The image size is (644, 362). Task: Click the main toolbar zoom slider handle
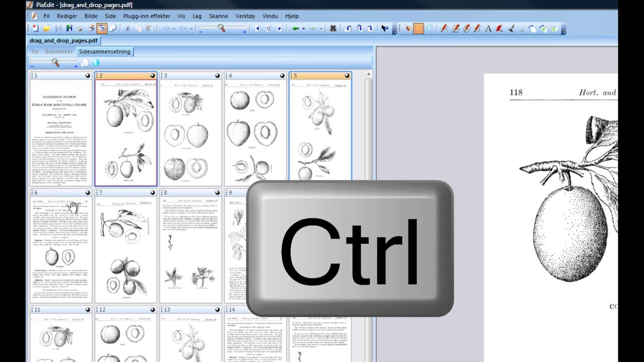pyautogui.click(x=221, y=29)
